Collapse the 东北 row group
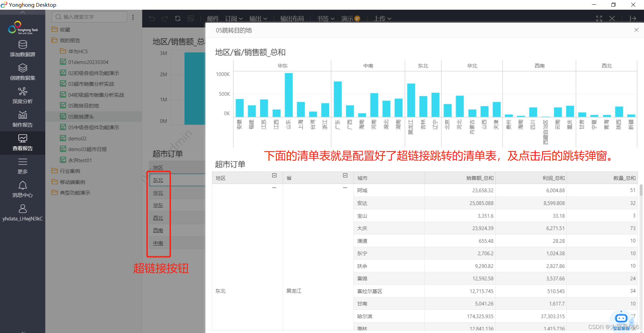Screen dimensions: 644x333 tap(274, 188)
